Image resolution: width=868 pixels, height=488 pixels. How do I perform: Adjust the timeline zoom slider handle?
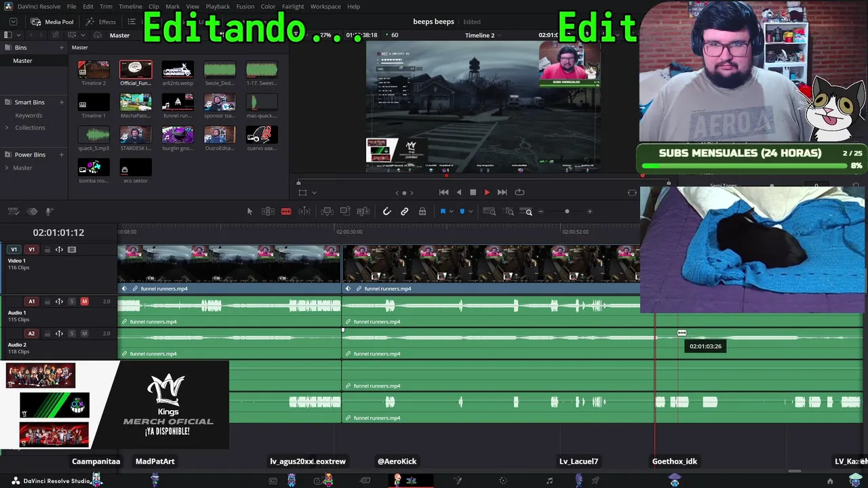coord(567,211)
